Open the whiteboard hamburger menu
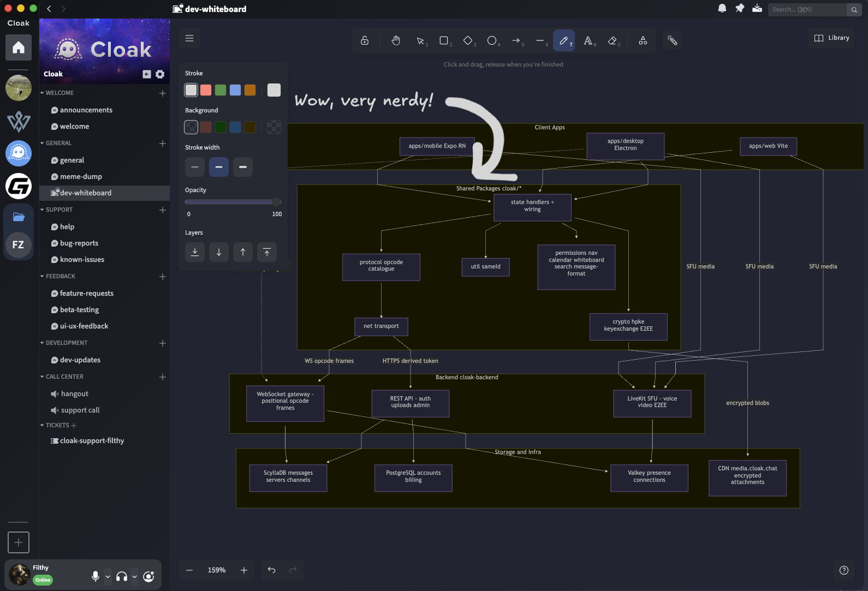Image resolution: width=868 pixels, height=591 pixels. tap(189, 38)
